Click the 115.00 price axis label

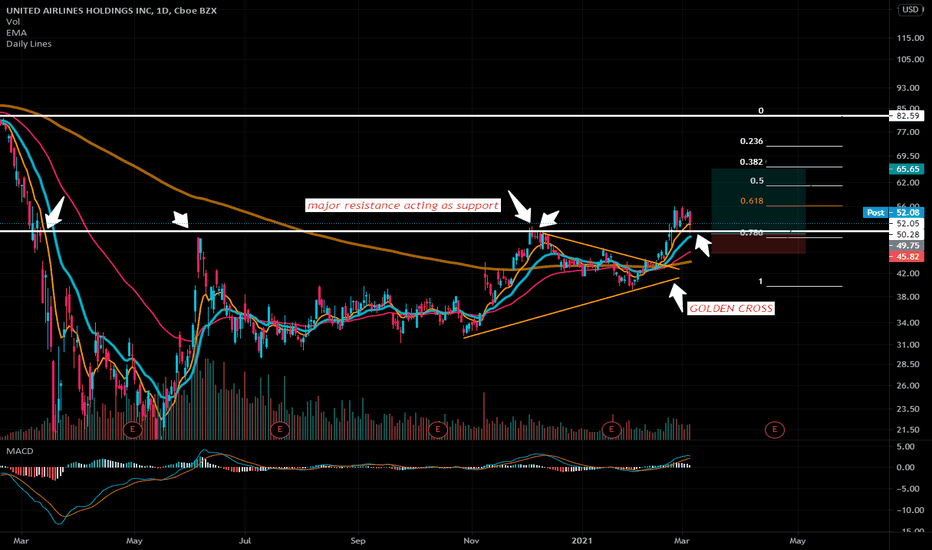910,38
